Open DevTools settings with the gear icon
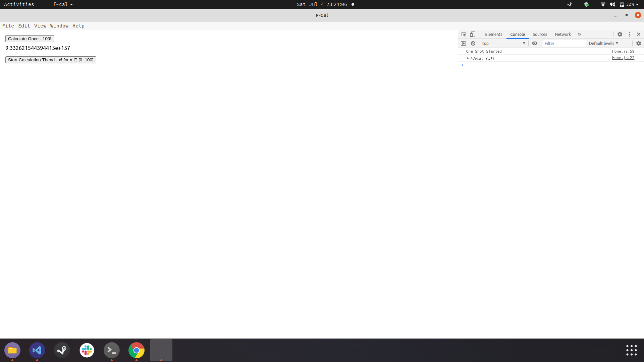 620,34
